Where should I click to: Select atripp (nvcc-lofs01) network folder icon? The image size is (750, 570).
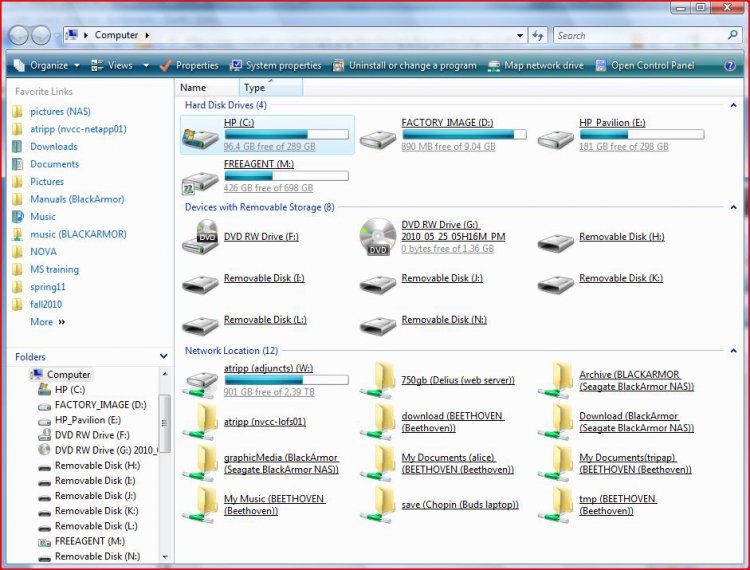200,422
